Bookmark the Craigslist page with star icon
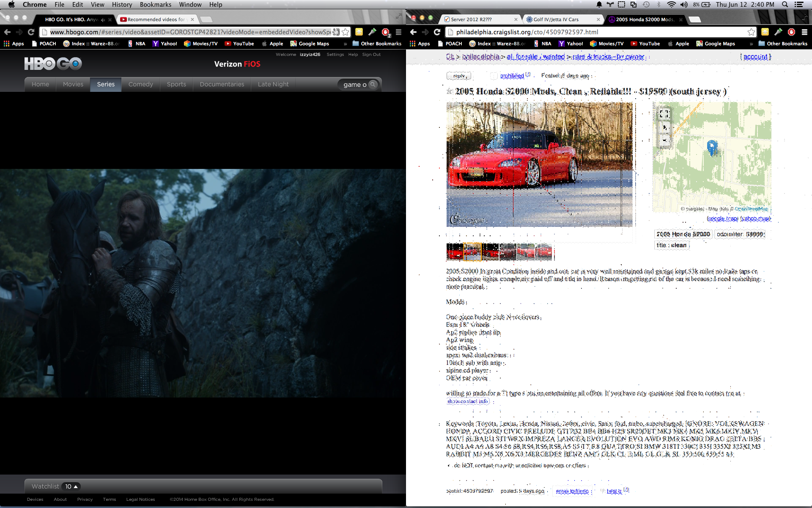 751,32
